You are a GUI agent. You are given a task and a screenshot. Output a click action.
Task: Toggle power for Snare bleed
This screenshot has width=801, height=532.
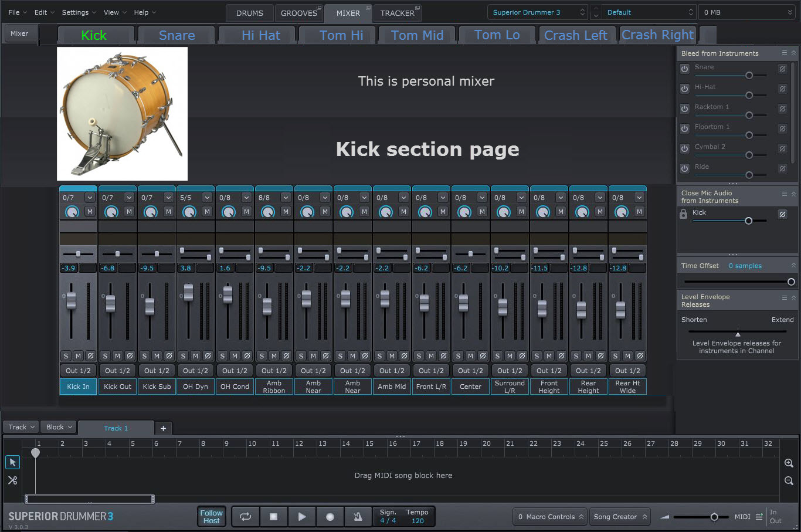pyautogui.click(x=684, y=69)
